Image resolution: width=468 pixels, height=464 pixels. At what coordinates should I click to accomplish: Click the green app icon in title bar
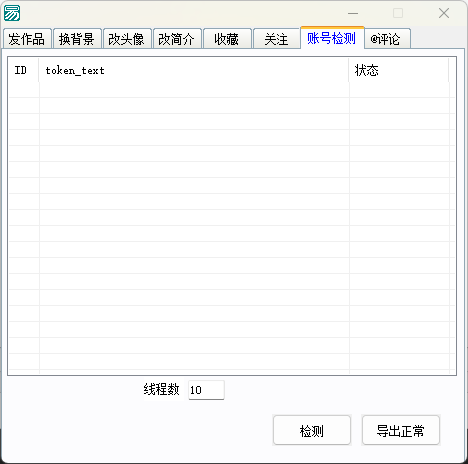pyautogui.click(x=12, y=13)
